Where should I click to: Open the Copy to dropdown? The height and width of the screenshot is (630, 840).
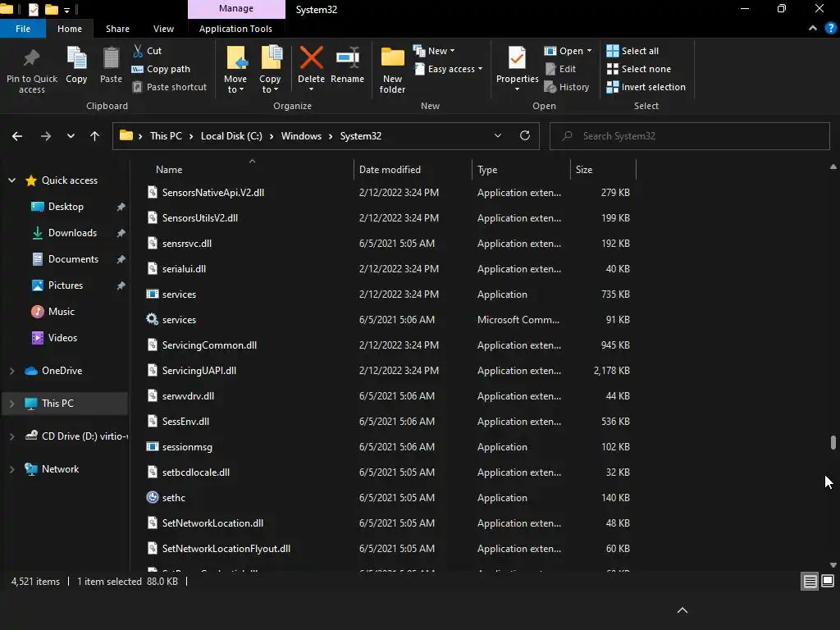[270, 84]
